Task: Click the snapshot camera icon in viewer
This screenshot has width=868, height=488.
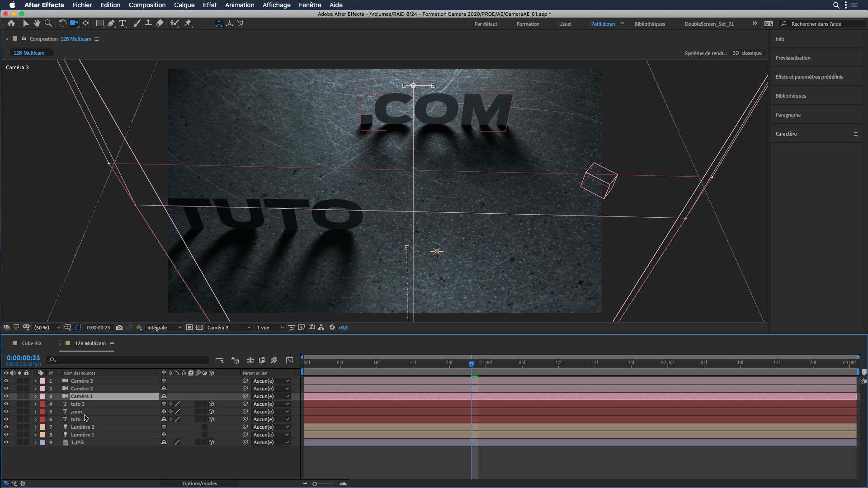Action: click(119, 328)
